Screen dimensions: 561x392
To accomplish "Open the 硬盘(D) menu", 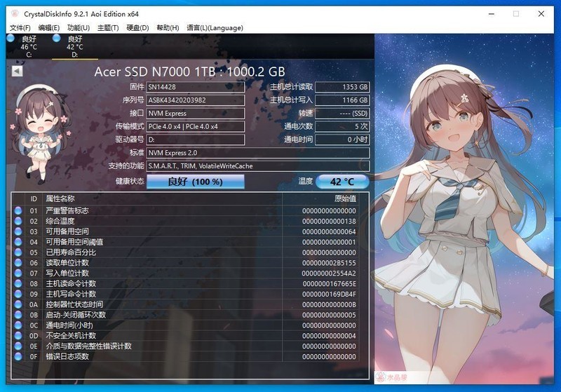I will (137, 27).
